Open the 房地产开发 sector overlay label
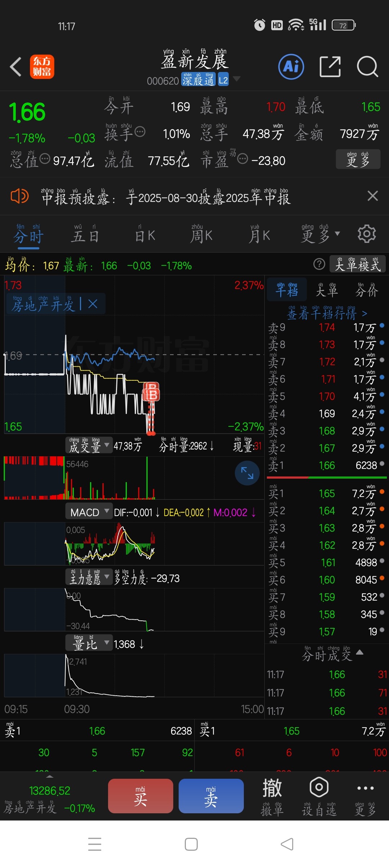 [43, 304]
